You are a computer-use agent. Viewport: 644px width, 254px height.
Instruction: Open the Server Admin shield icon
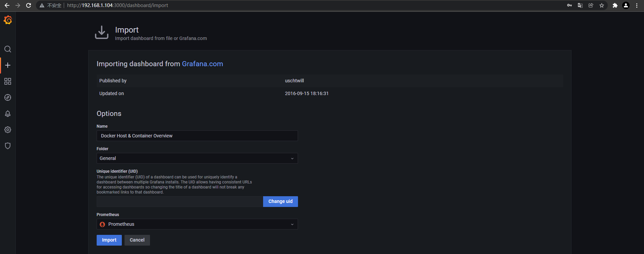pos(8,146)
